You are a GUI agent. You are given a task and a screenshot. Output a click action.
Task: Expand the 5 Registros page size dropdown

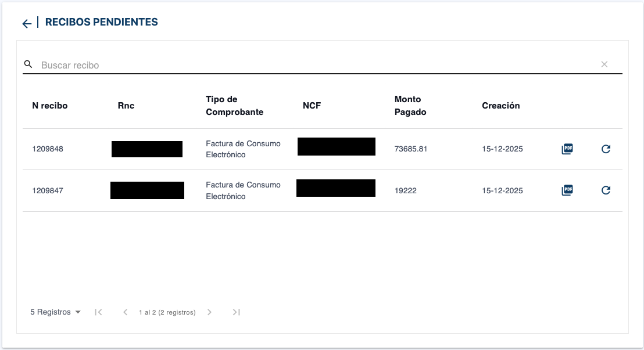click(55, 312)
